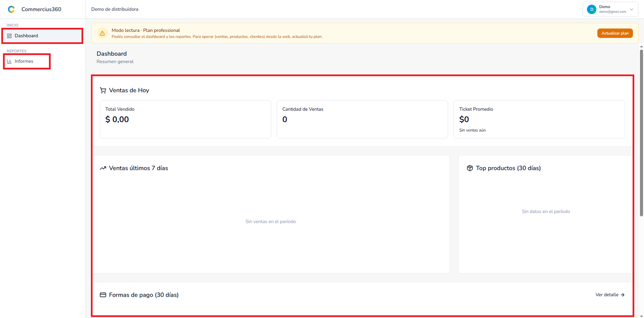Image resolution: width=644 pixels, height=318 pixels.
Task: Click the Commercius360 brand name
Action: [41, 9]
